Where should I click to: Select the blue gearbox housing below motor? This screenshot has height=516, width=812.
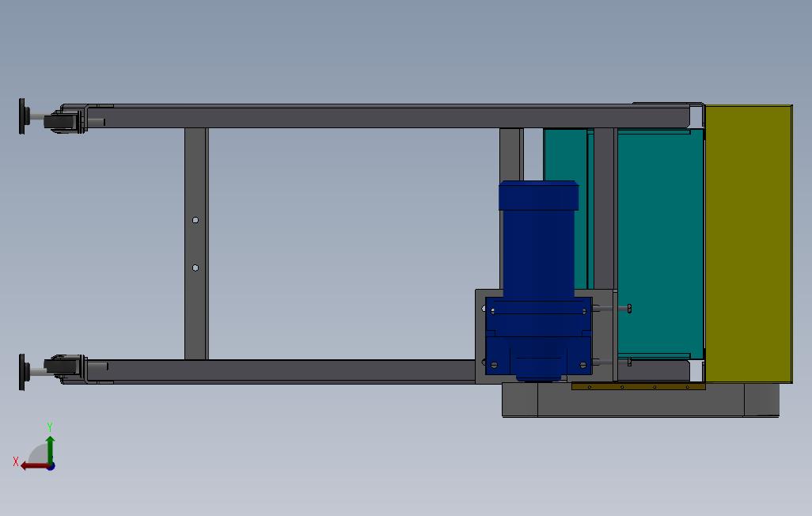539,337
